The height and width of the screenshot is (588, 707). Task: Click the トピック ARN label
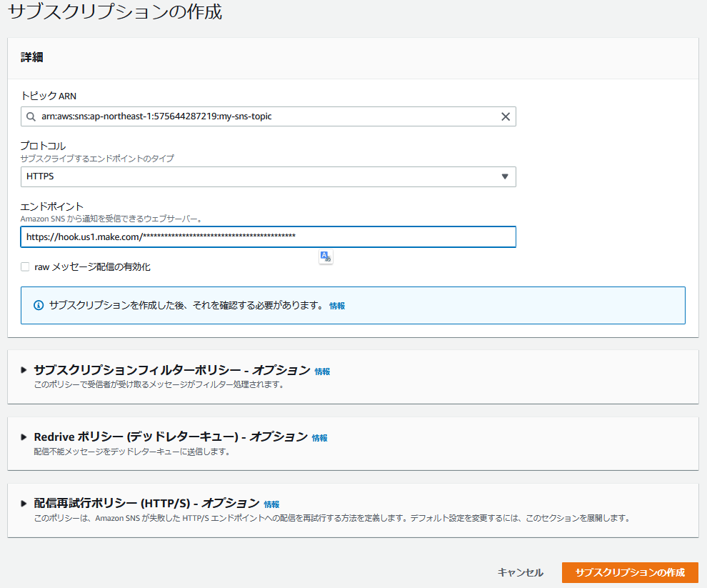[49, 96]
